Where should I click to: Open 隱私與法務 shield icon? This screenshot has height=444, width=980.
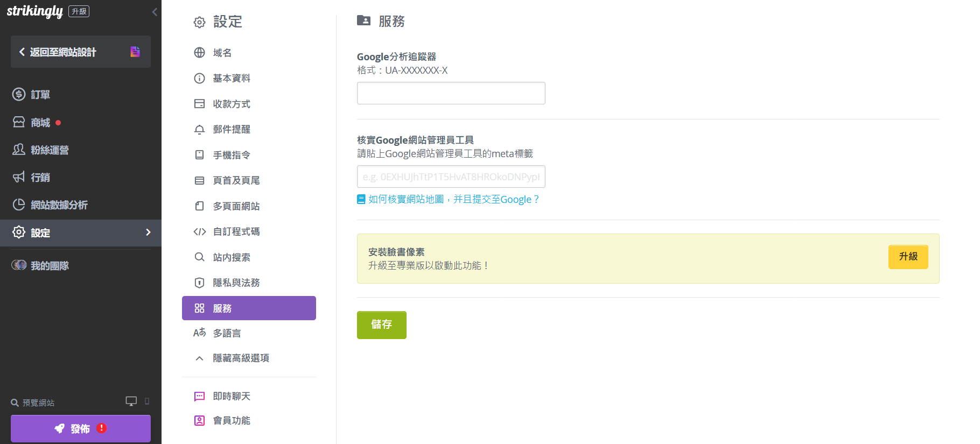pyautogui.click(x=200, y=283)
